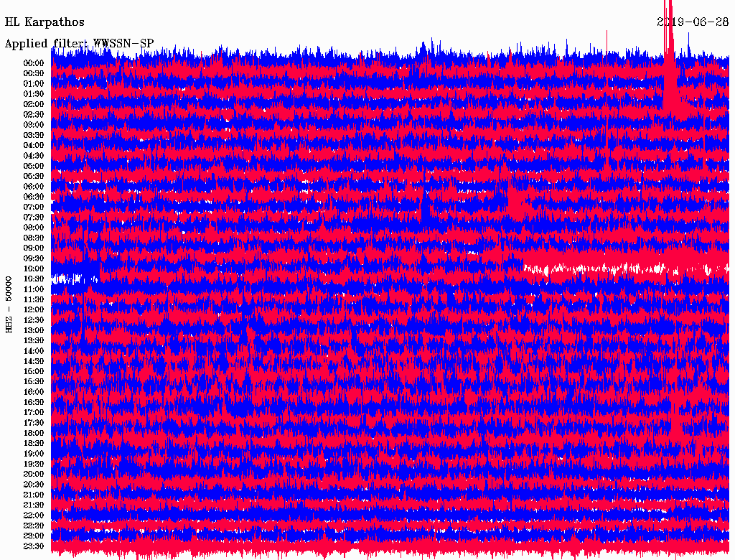This screenshot has width=735, height=560.
Task: Select the 15:30 time label
Action: click(x=34, y=382)
